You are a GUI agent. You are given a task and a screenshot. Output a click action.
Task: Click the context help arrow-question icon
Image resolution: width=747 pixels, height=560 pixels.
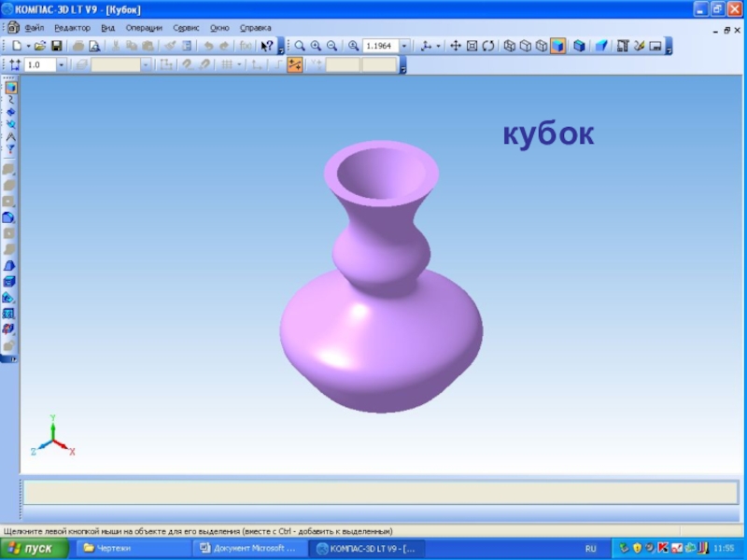(x=266, y=46)
